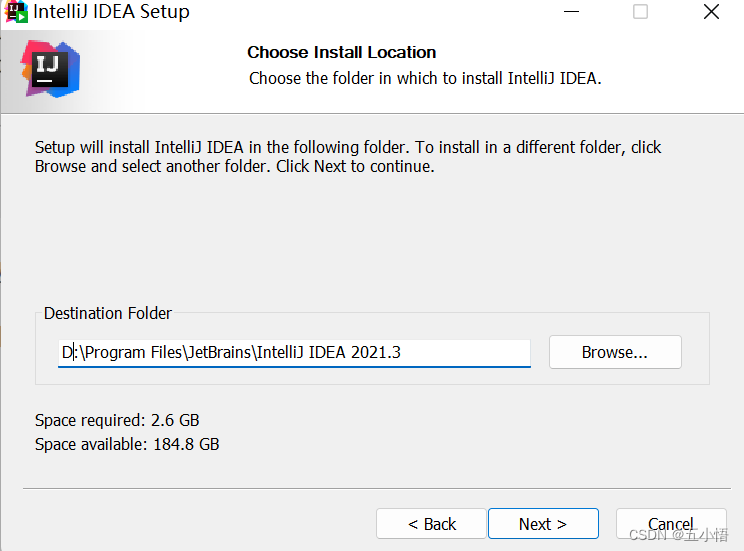The height and width of the screenshot is (551, 744).
Task: Click the "Space available: 184.8 GB" text
Action: pyautogui.click(x=127, y=444)
